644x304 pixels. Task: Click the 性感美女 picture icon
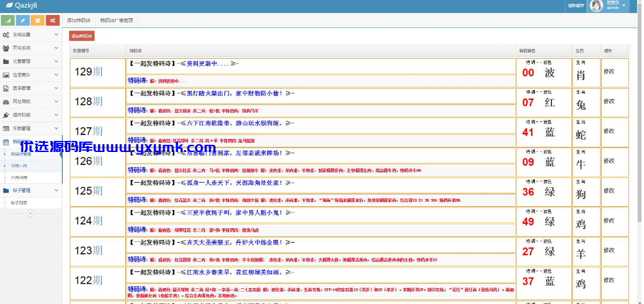pyautogui.click(x=6, y=75)
